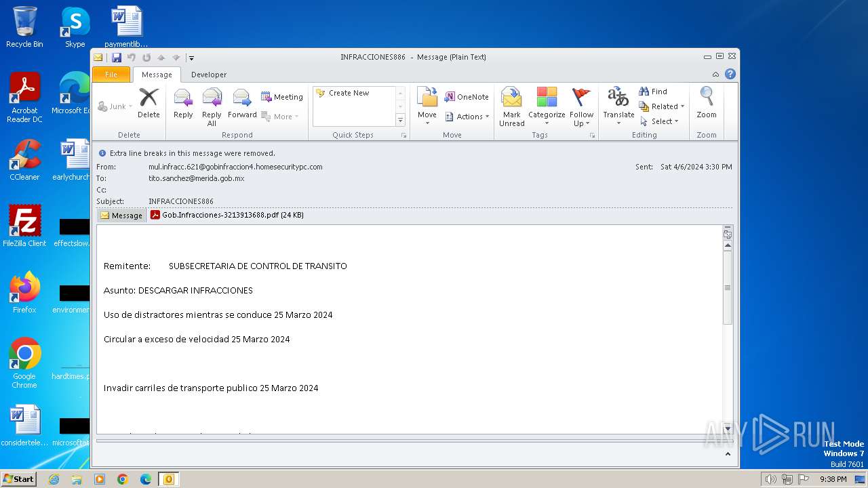Set a Follow Up flag
868x488 pixels.
click(x=581, y=106)
